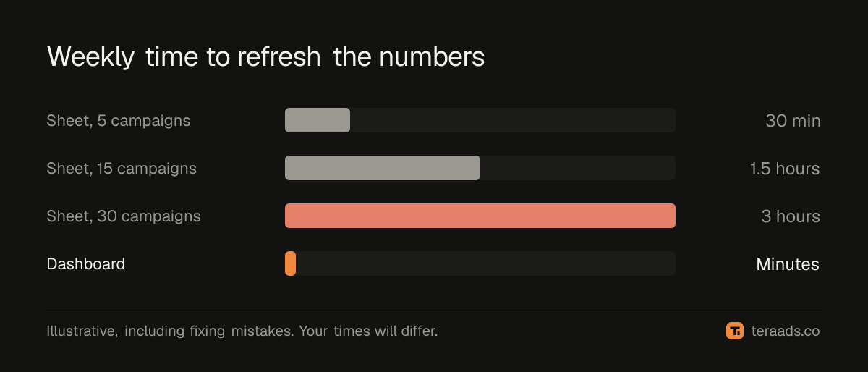Screen dimensions: 868x372
Task: Click the empty track of 15 campaigns bar
Action: (578, 168)
